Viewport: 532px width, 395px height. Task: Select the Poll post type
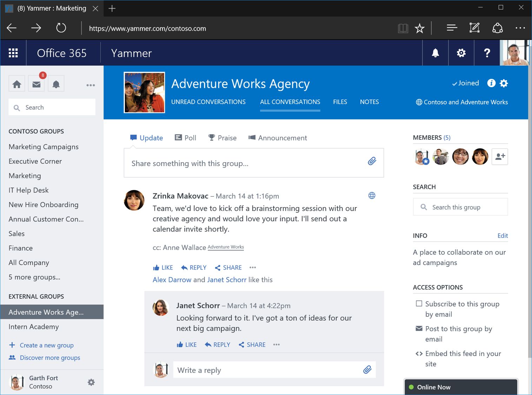(185, 138)
